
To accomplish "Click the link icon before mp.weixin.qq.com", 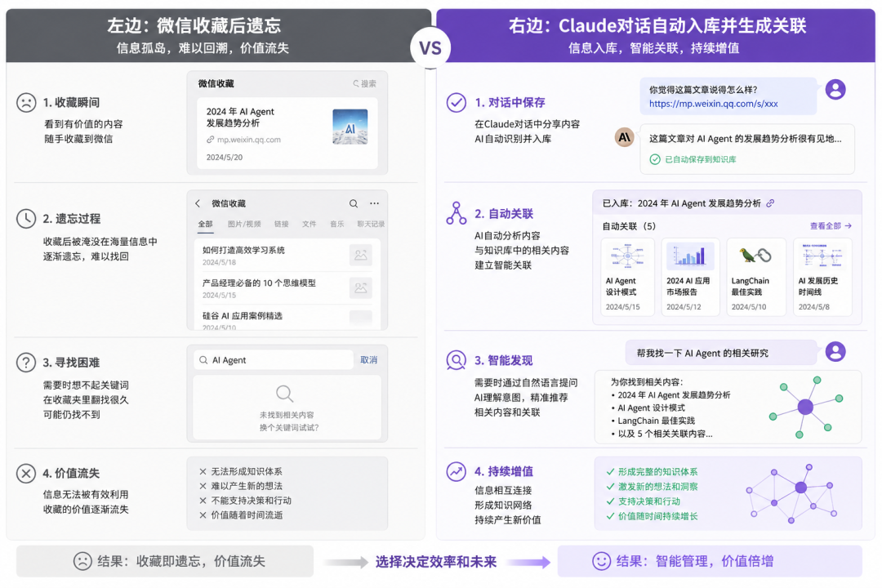I will pyautogui.click(x=211, y=140).
